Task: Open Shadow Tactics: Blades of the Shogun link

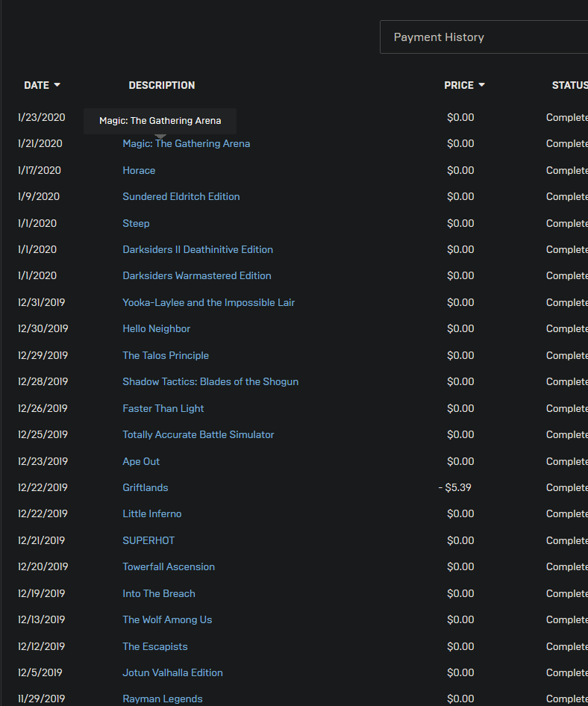Action: (x=210, y=382)
